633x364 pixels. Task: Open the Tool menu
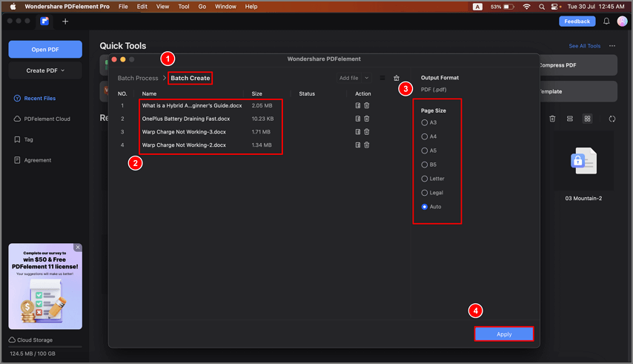[184, 7]
